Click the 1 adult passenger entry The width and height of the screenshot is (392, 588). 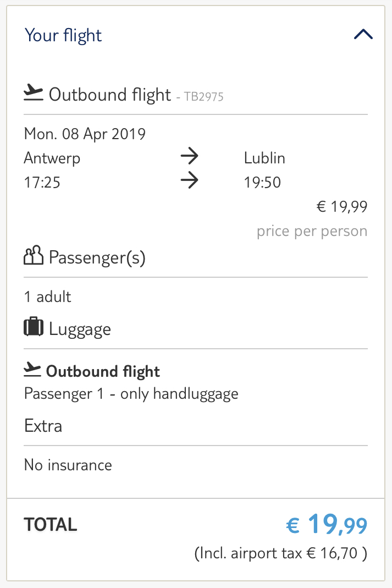[x=48, y=296]
